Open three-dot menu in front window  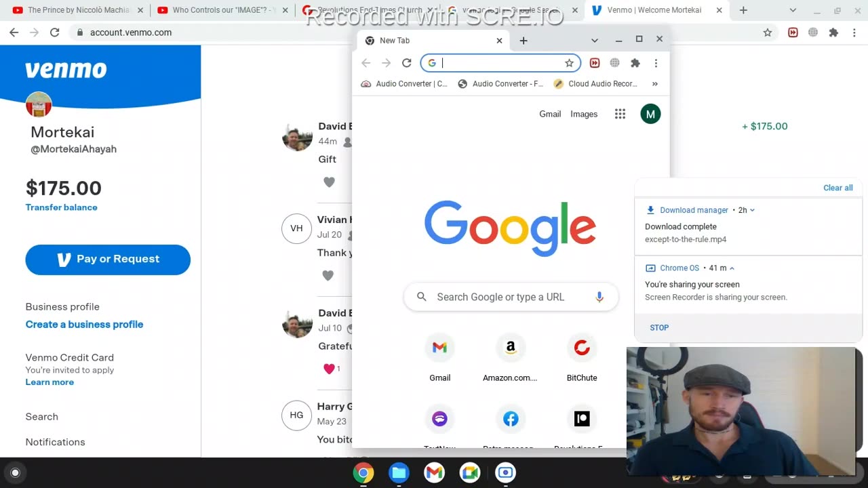click(656, 63)
